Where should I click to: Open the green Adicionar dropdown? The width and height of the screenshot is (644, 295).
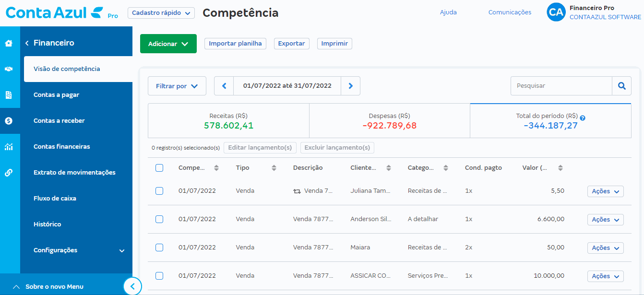[168, 44]
